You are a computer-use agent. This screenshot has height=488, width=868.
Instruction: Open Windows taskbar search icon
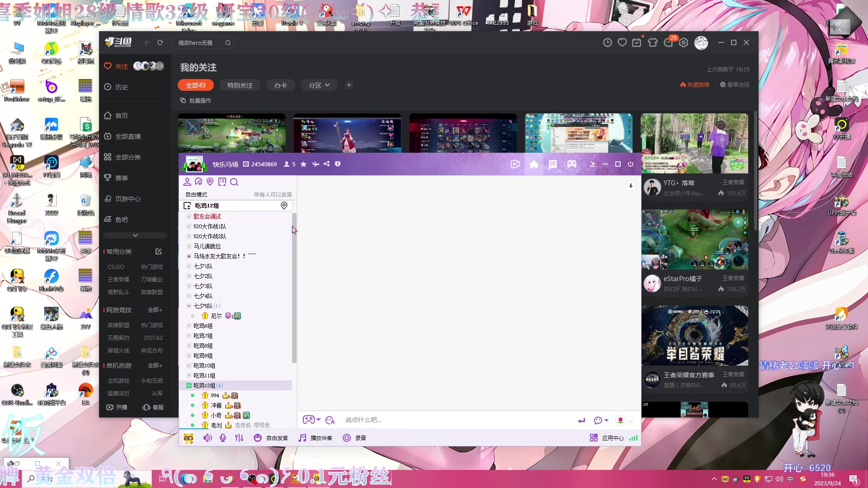[31, 479]
